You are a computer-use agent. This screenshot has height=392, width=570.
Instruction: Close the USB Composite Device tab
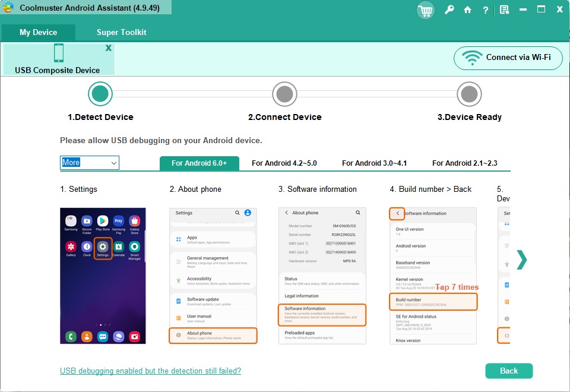tap(108, 48)
